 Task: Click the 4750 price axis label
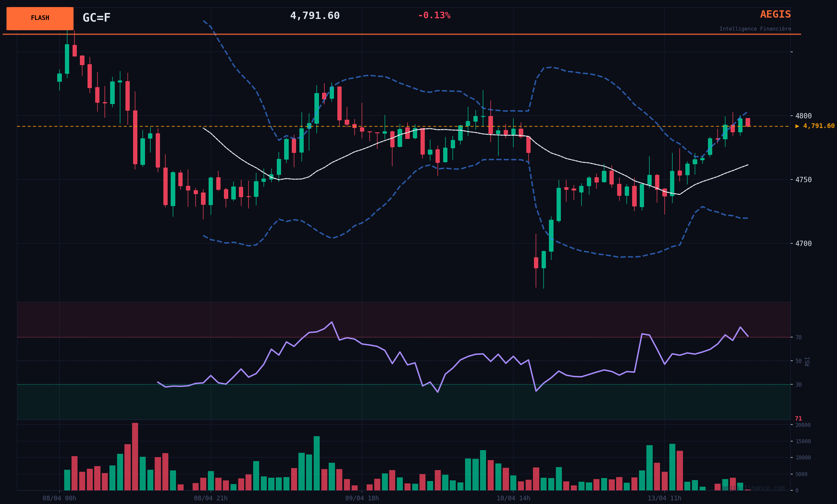point(803,180)
